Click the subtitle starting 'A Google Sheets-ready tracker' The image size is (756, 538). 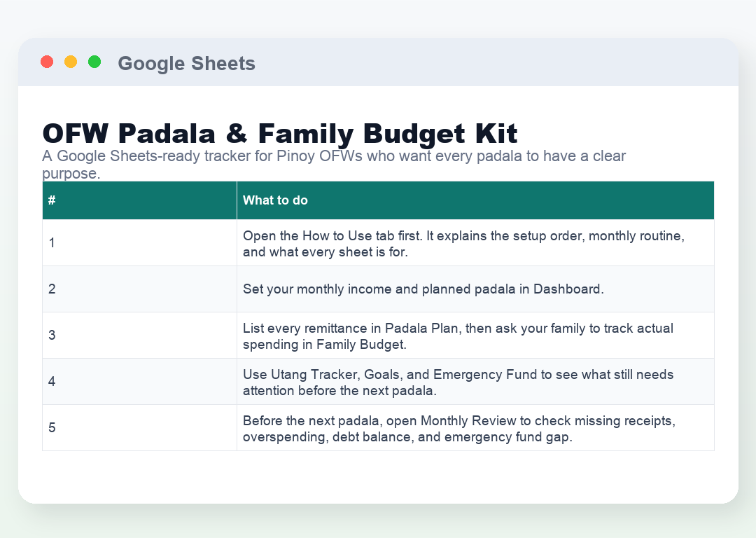[334, 165]
